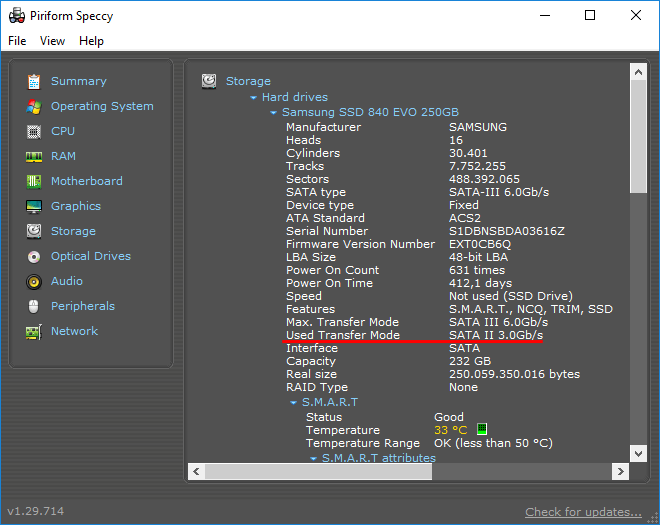Click the horizontal scrollbar thumb
The height and width of the screenshot is (525, 660).
coord(318,472)
